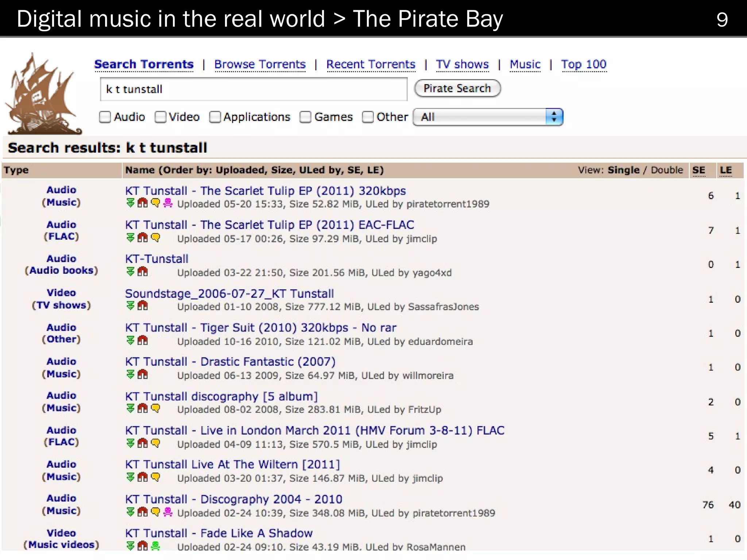
Task: Open Top 100 navigation link
Action: point(584,65)
